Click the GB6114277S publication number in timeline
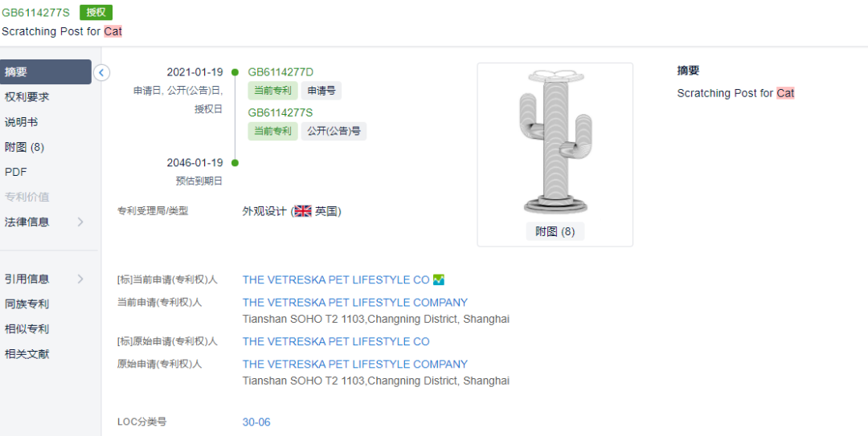868x436 pixels. (280, 113)
